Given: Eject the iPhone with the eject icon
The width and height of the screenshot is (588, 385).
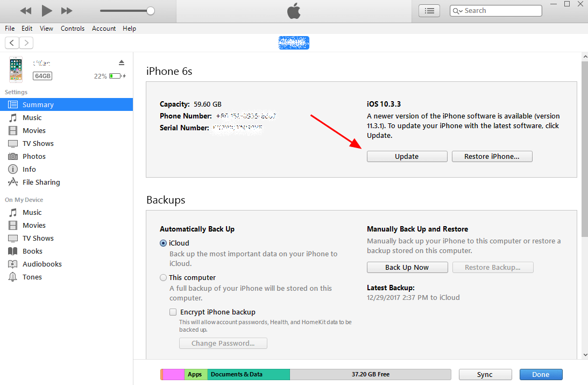Looking at the screenshot, I should point(122,62).
